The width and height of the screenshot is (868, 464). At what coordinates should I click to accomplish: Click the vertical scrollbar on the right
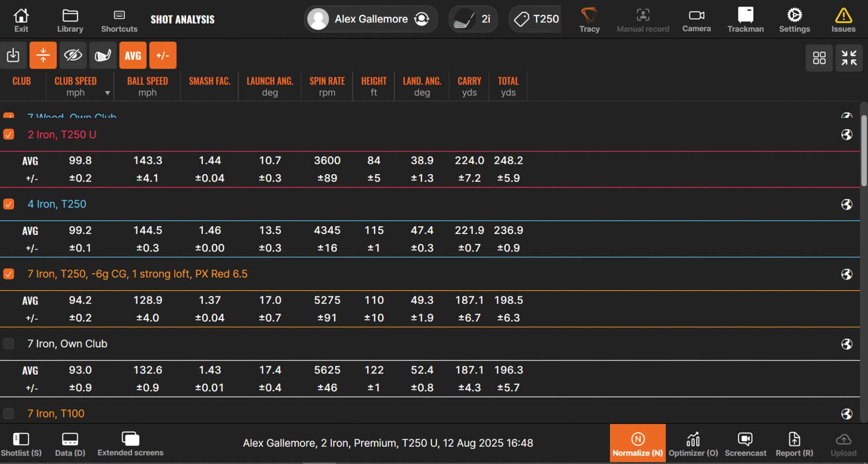coord(864,150)
